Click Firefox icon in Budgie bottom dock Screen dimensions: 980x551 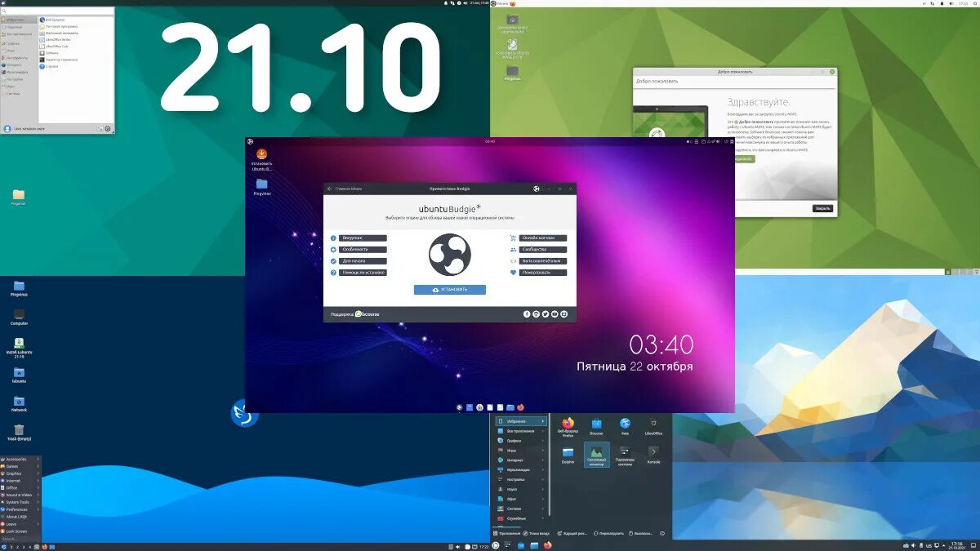pos(520,407)
